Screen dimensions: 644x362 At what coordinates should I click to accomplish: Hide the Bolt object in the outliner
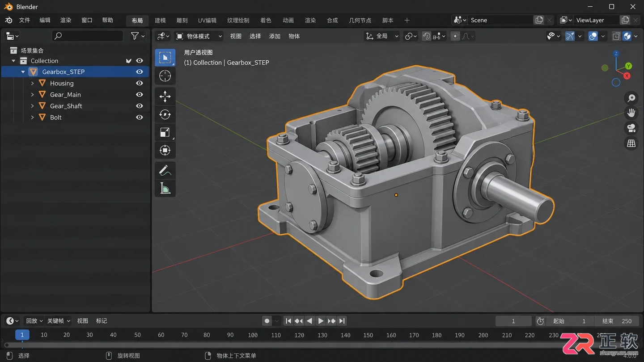(x=140, y=117)
